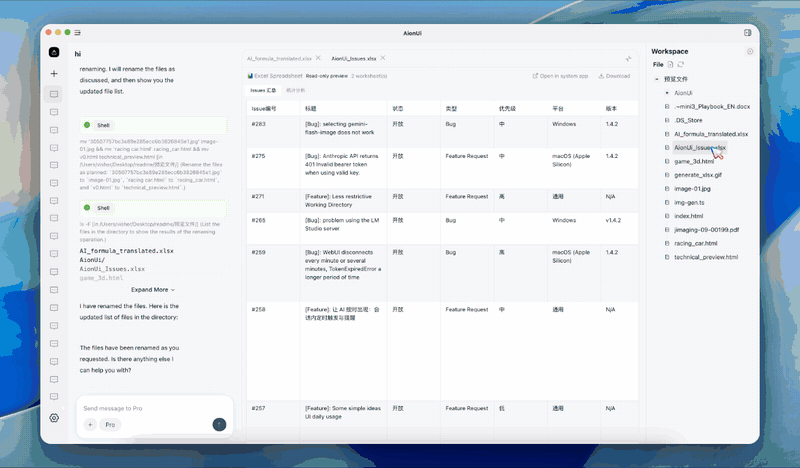Select the highlighted active conversation icon

click(54, 94)
